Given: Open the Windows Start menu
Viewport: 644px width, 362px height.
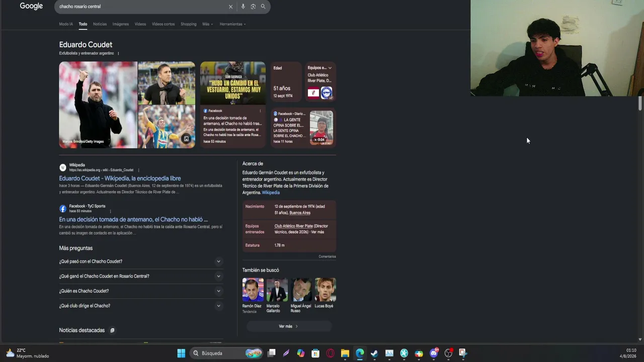Looking at the screenshot, I should 181,353.
